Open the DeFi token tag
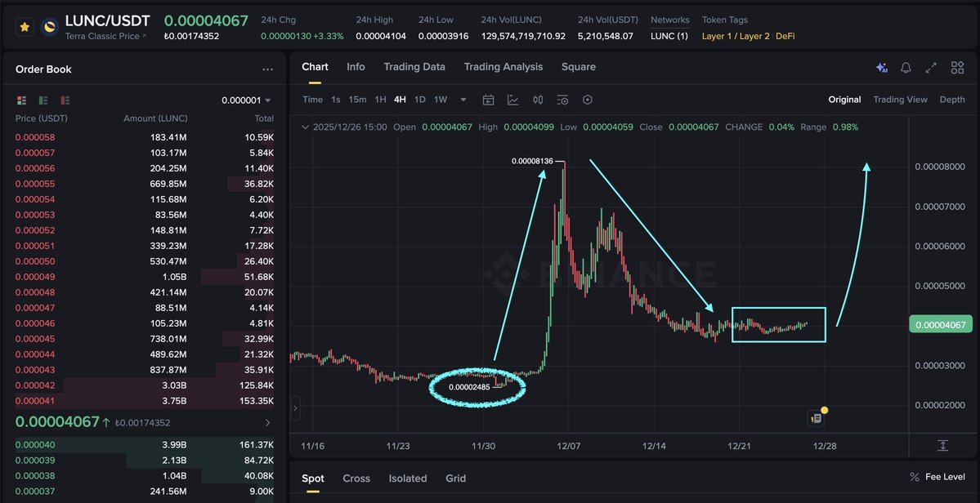Image resolution: width=980 pixels, height=503 pixels. pos(785,36)
